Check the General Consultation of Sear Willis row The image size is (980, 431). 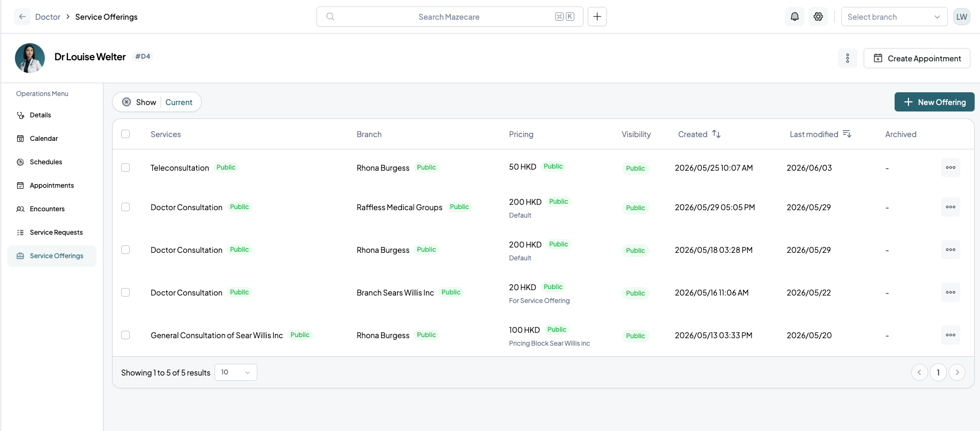click(x=125, y=335)
